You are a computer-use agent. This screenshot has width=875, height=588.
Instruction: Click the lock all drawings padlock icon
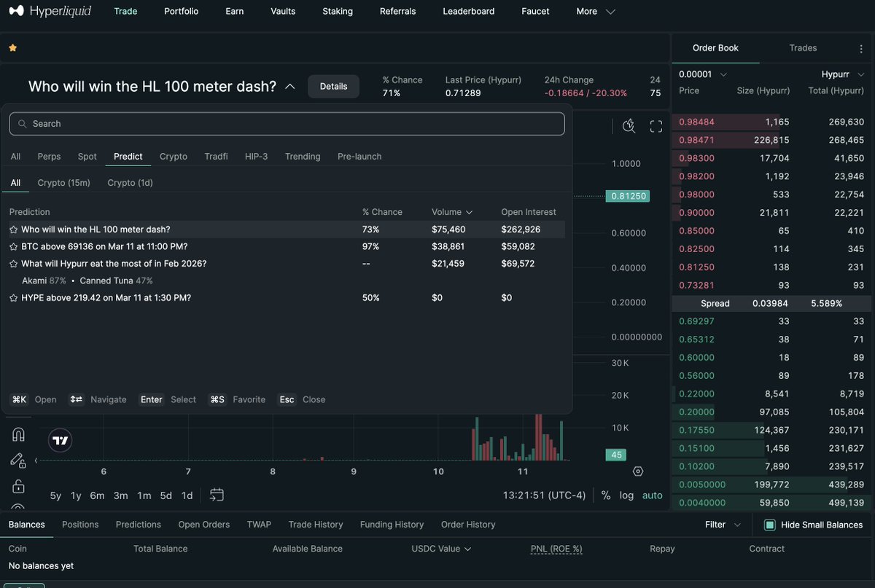pyautogui.click(x=18, y=486)
